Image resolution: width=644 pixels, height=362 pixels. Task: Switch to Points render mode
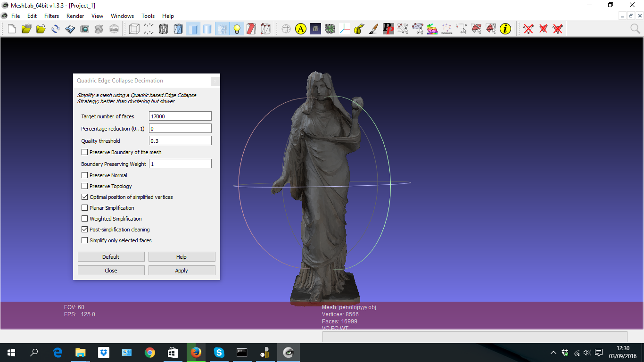click(149, 29)
